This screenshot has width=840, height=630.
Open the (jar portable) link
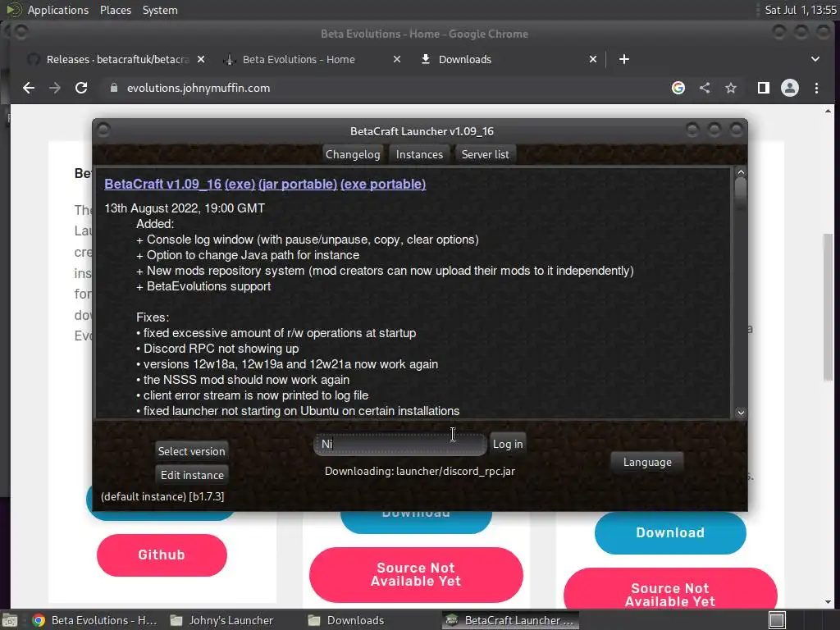point(298,184)
